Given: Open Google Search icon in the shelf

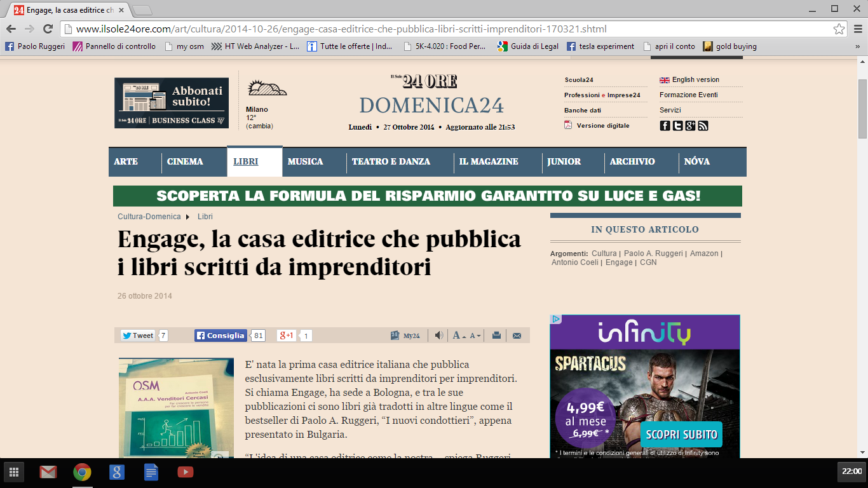Looking at the screenshot, I should [116, 472].
